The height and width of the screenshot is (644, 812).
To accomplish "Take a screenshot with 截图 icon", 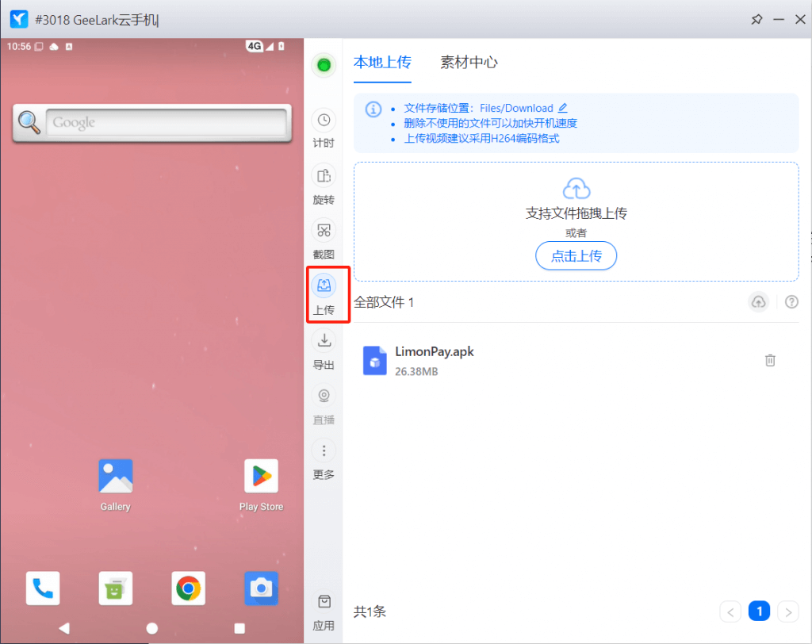I will tap(324, 231).
